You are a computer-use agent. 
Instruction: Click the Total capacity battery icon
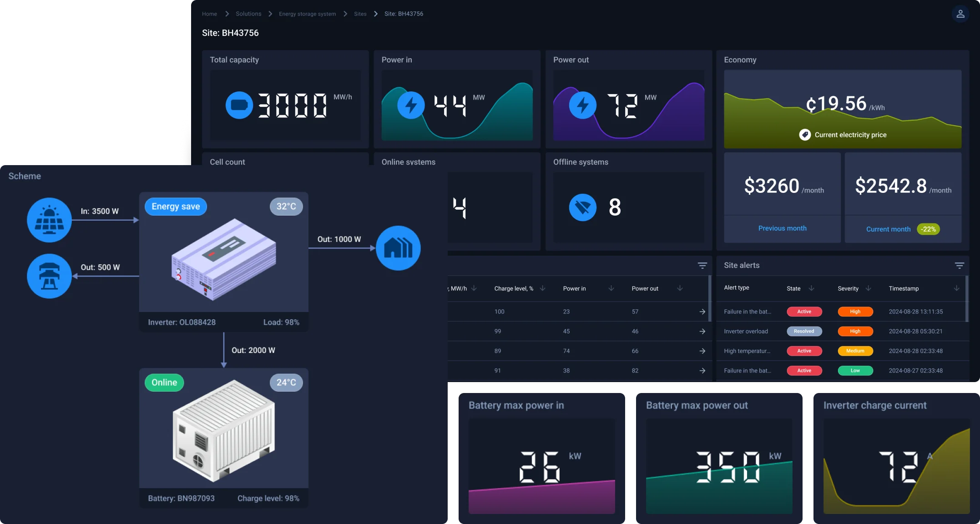click(239, 106)
